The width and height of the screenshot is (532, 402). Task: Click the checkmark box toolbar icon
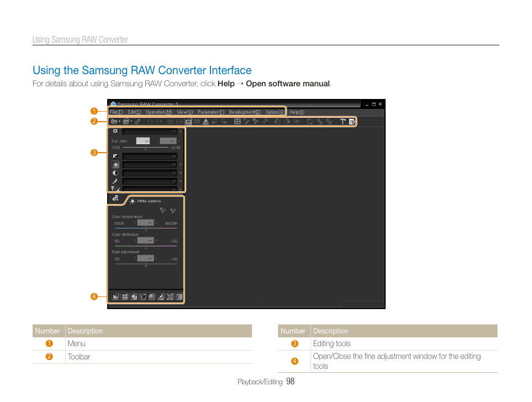click(297, 122)
